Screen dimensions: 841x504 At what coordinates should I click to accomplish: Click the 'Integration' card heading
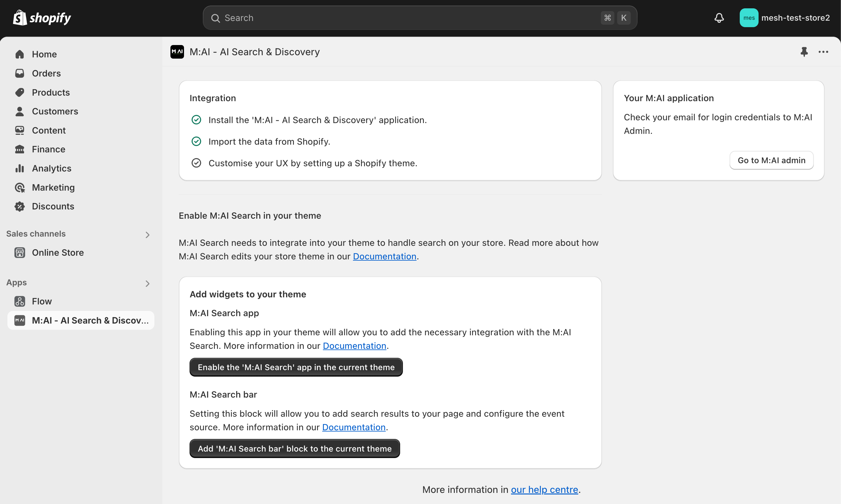(213, 98)
